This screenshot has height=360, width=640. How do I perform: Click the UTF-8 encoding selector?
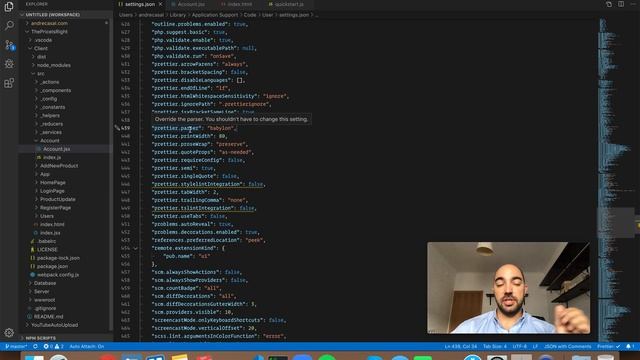520,347
